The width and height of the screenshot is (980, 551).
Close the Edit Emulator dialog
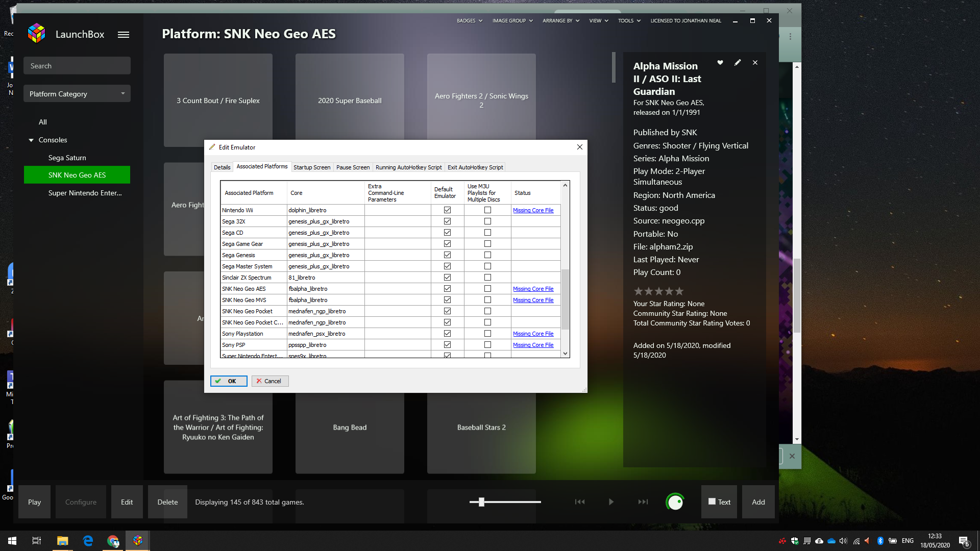click(x=580, y=147)
